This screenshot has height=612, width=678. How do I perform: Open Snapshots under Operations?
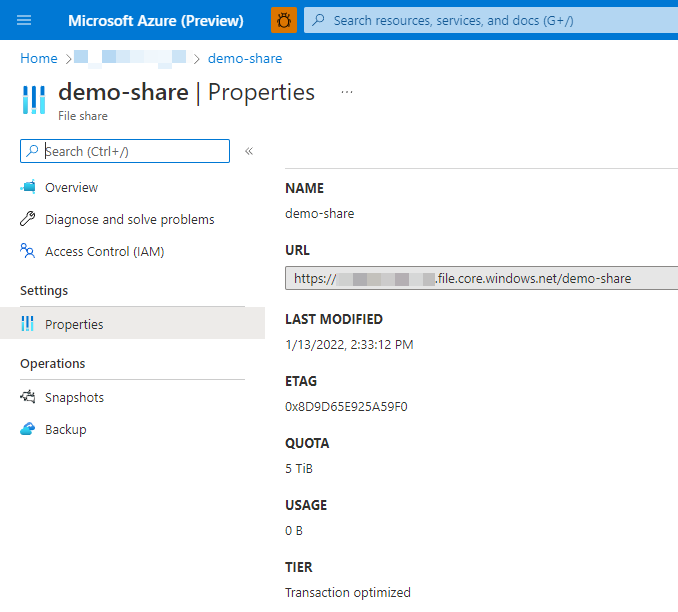click(x=74, y=397)
